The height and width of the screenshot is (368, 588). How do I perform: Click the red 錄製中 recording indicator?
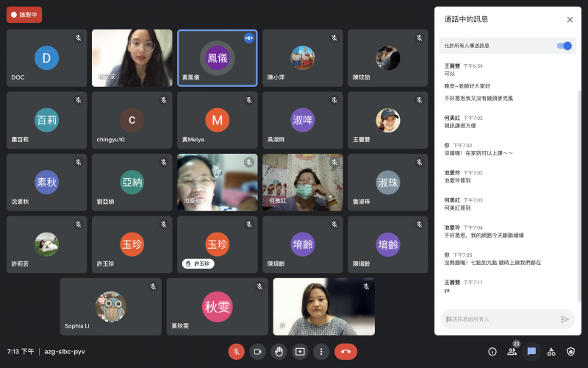(24, 15)
